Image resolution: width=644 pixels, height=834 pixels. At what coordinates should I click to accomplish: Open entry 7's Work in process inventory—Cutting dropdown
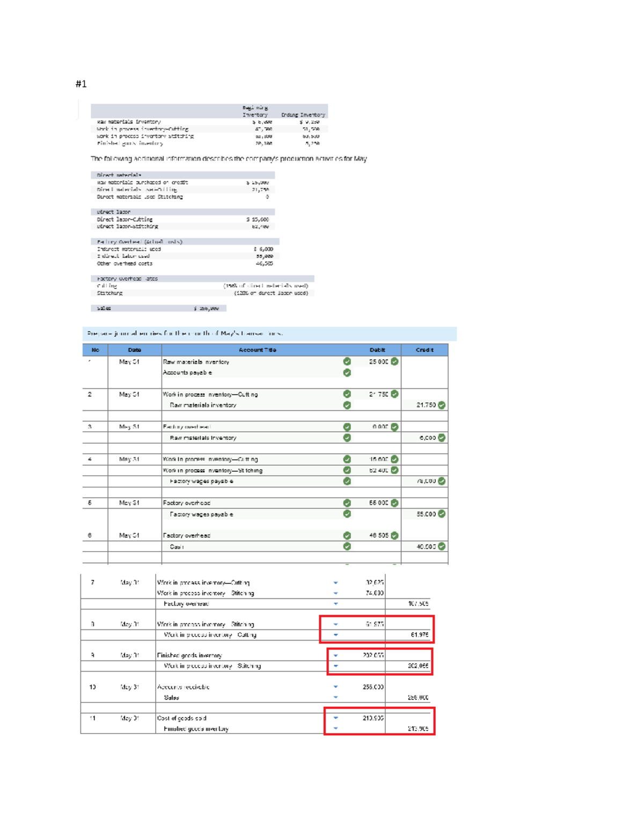point(335,583)
